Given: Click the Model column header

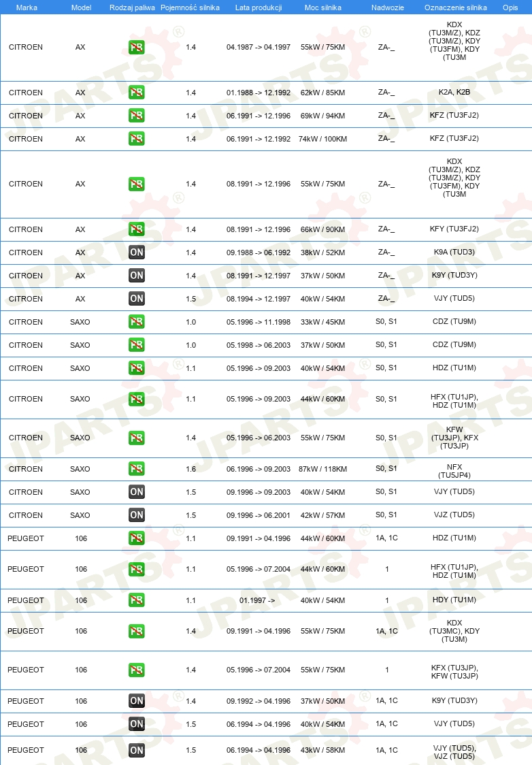Looking at the screenshot, I should coord(81,7).
